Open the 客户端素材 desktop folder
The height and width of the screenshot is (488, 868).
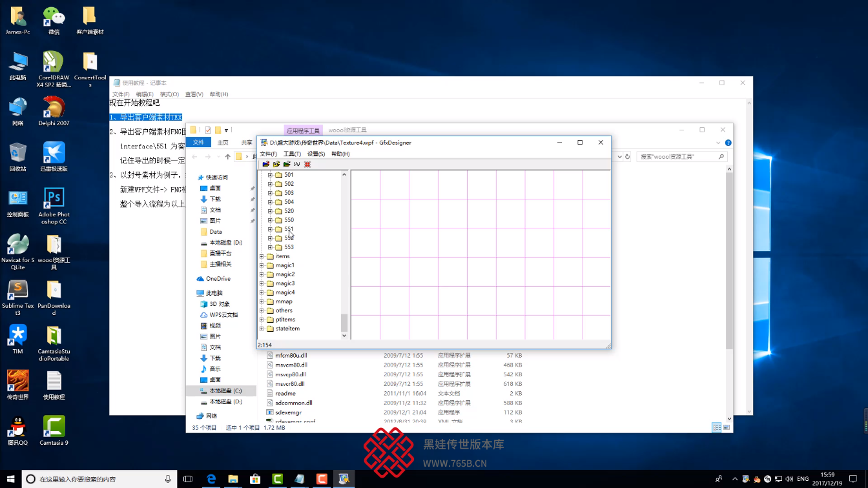[90, 20]
